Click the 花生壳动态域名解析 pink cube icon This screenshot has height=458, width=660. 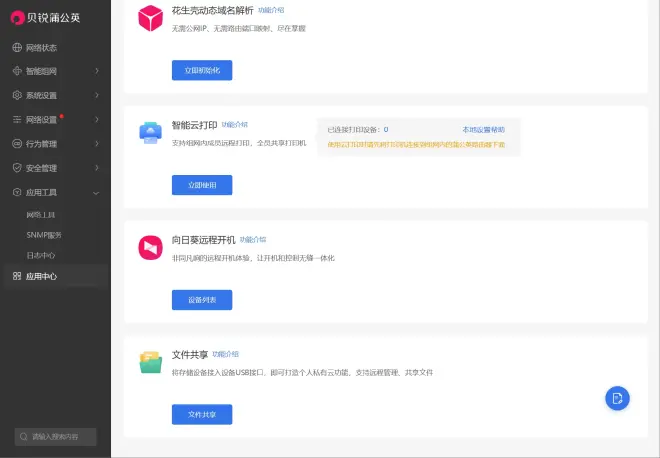150,18
